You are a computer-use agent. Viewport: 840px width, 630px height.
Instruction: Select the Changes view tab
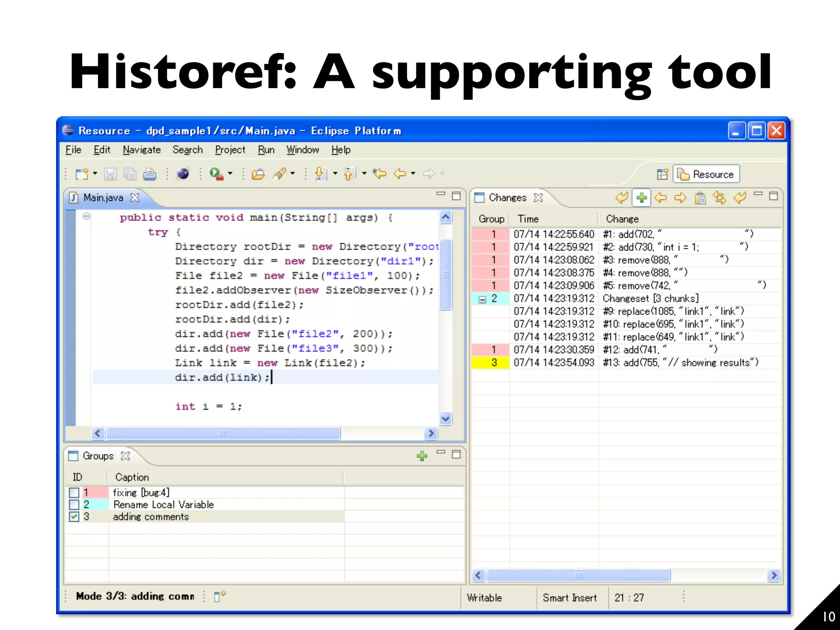point(507,198)
